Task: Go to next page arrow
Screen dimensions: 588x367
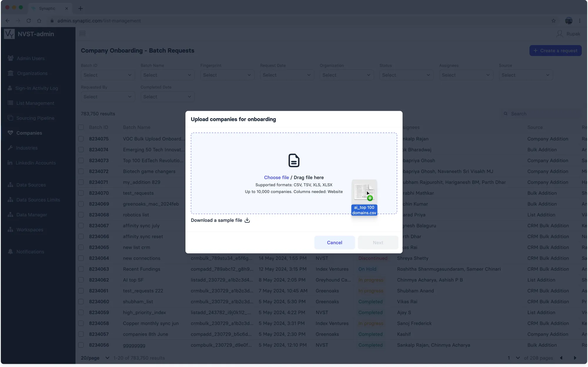Action: tap(575, 358)
